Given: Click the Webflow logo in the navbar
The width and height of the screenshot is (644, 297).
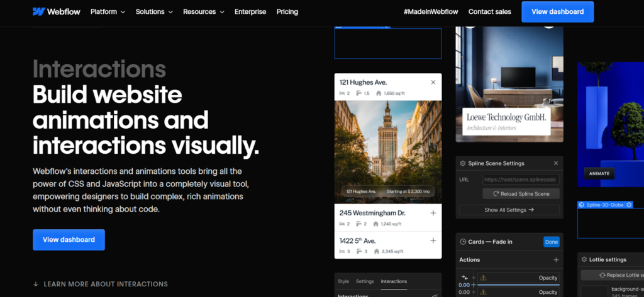Looking at the screenshot, I should tap(56, 11).
